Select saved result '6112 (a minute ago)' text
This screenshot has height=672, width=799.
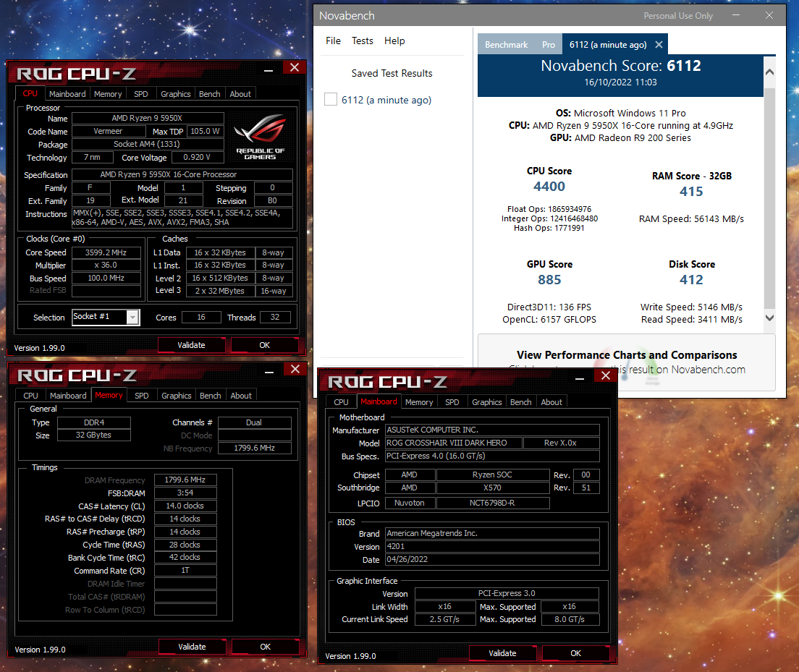(386, 100)
